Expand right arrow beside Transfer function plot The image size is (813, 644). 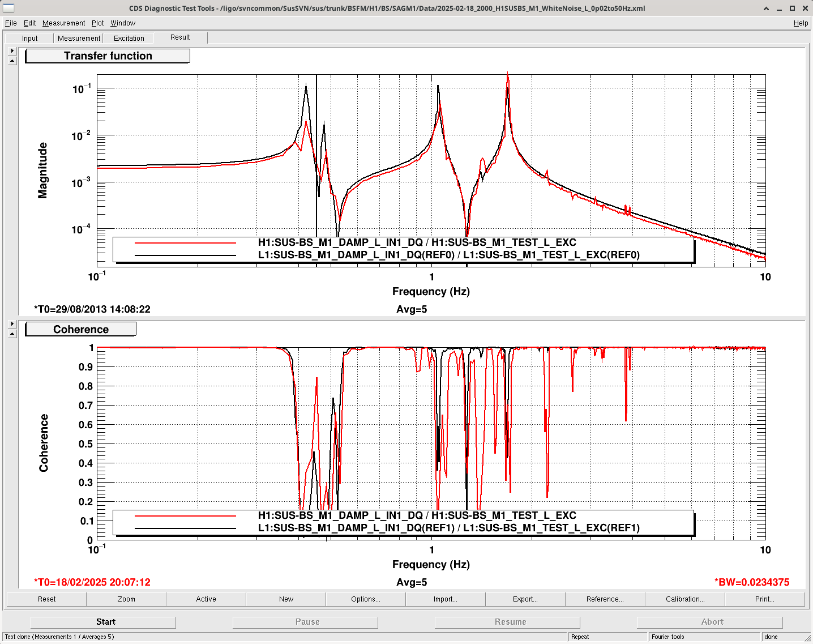point(12,51)
